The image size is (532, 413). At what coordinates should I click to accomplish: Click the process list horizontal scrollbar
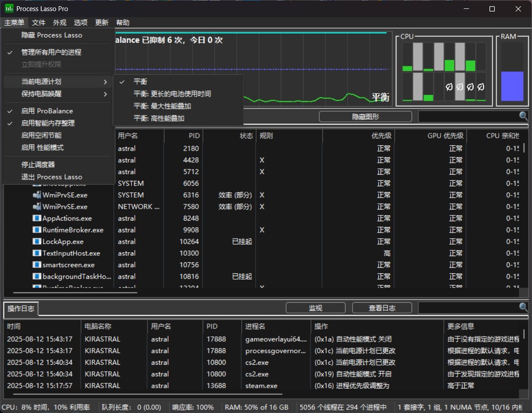pyautogui.click(x=75, y=292)
